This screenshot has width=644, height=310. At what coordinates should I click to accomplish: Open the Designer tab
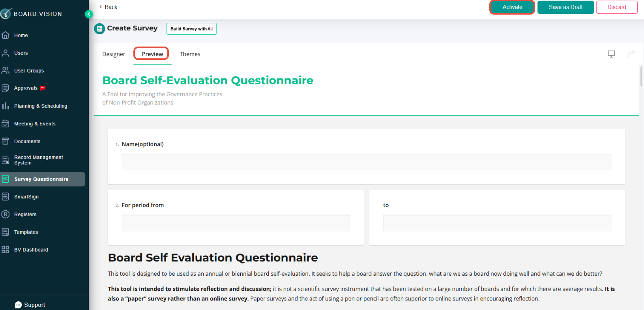click(114, 54)
